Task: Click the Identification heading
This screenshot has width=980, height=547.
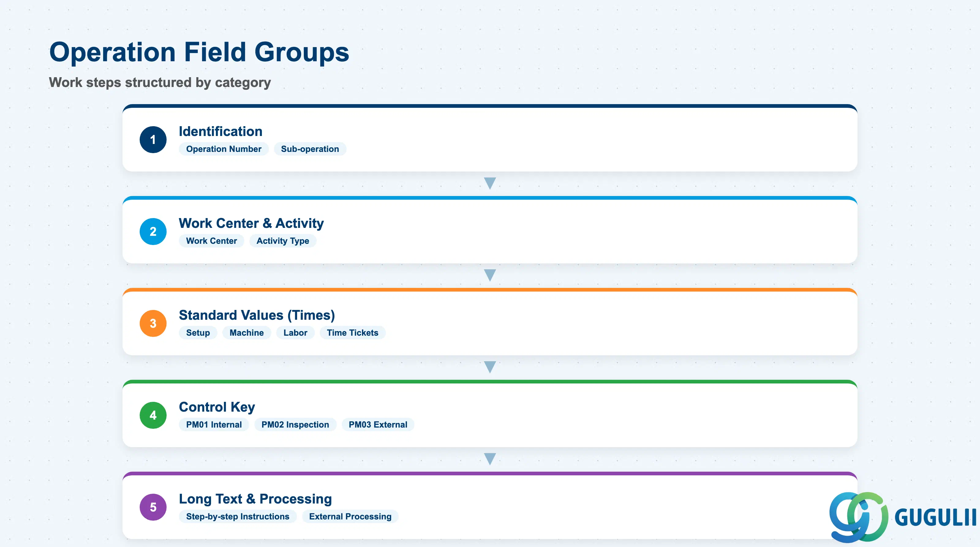Action: [x=221, y=131]
